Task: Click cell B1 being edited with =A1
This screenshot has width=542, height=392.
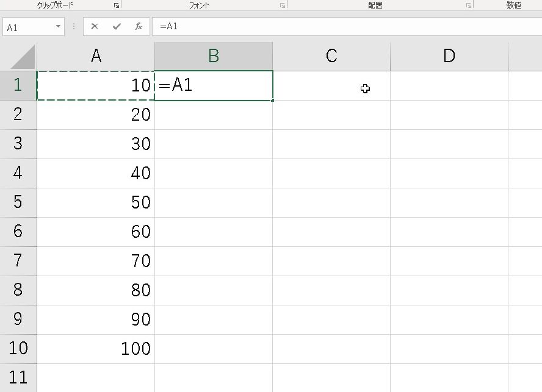Action: [214, 85]
